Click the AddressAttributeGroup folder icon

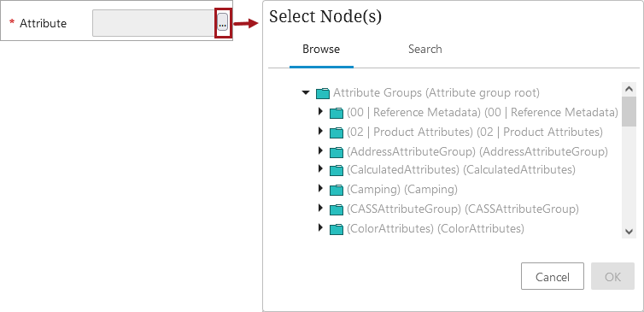(x=337, y=152)
